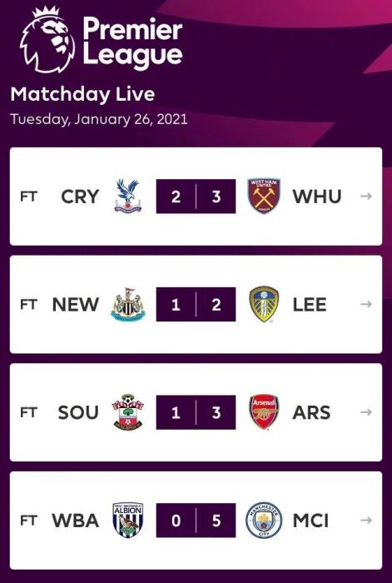Click the Arsenal club crest
Screen dimensions: 392x583
264,412
